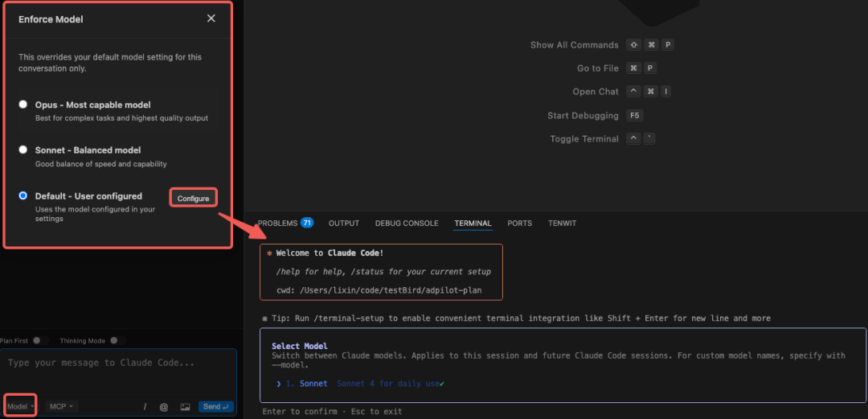Select the Sonnet balanced model radio button
The height and width of the screenshot is (419, 868).
coord(23,150)
